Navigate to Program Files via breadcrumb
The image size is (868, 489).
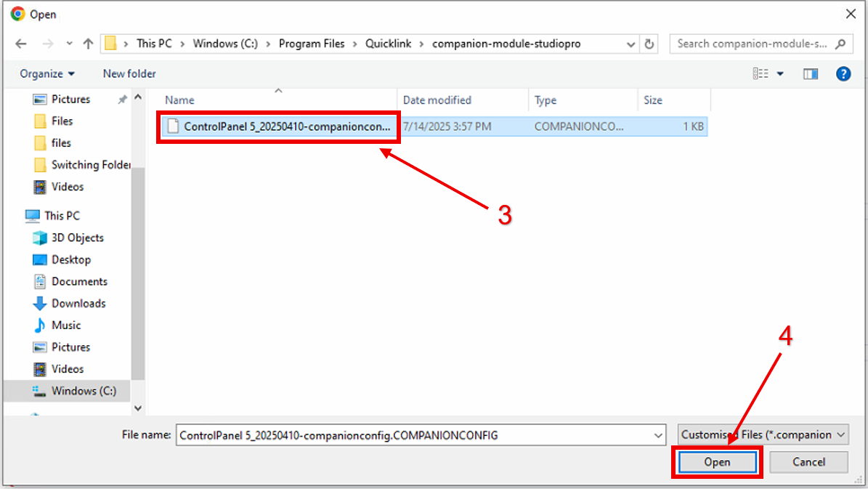coord(312,44)
